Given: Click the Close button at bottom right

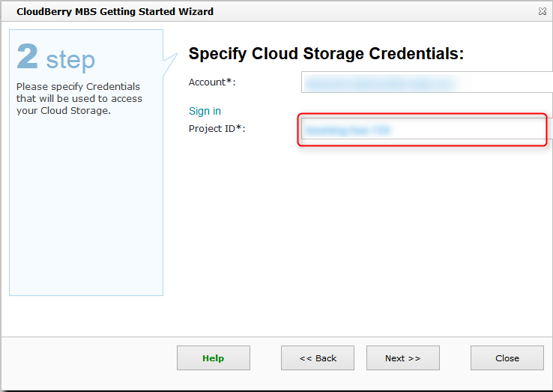Looking at the screenshot, I should pyautogui.click(x=507, y=358).
